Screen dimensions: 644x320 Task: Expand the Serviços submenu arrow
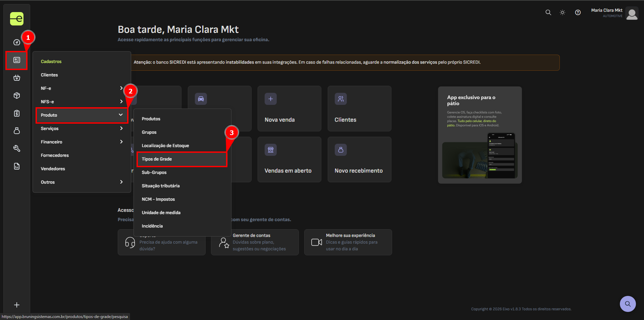121,128
